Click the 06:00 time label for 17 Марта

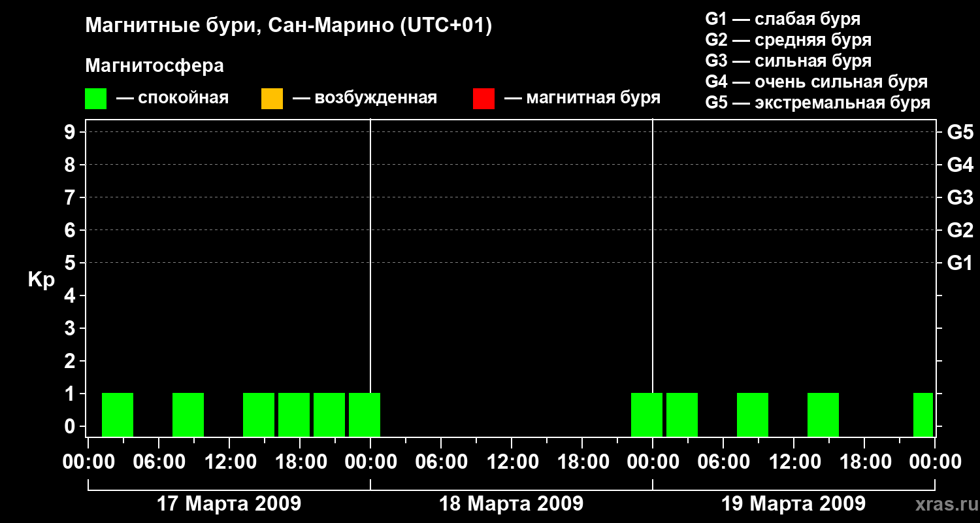point(159,462)
